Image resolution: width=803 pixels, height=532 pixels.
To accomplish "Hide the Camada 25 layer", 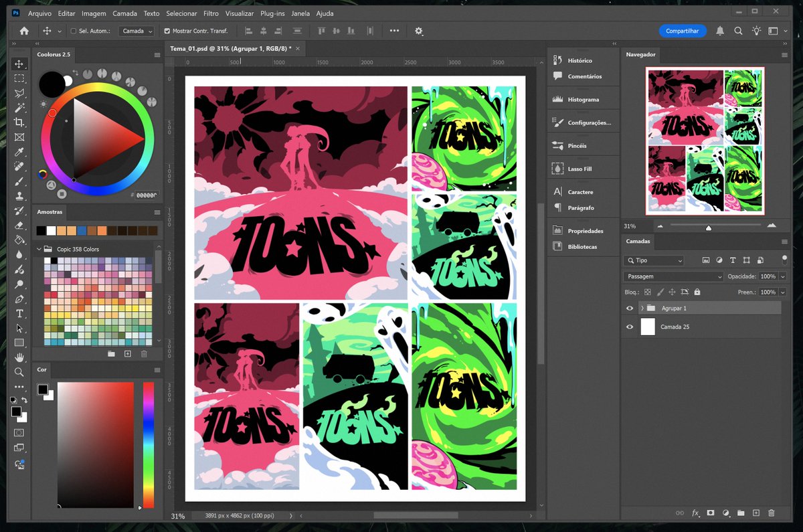I will point(630,327).
